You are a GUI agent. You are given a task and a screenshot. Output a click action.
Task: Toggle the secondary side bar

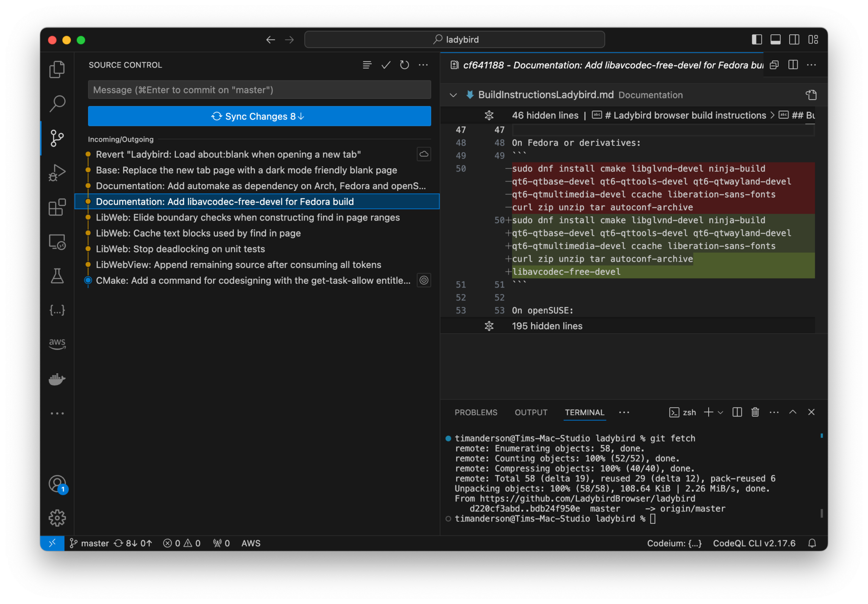pos(794,39)
